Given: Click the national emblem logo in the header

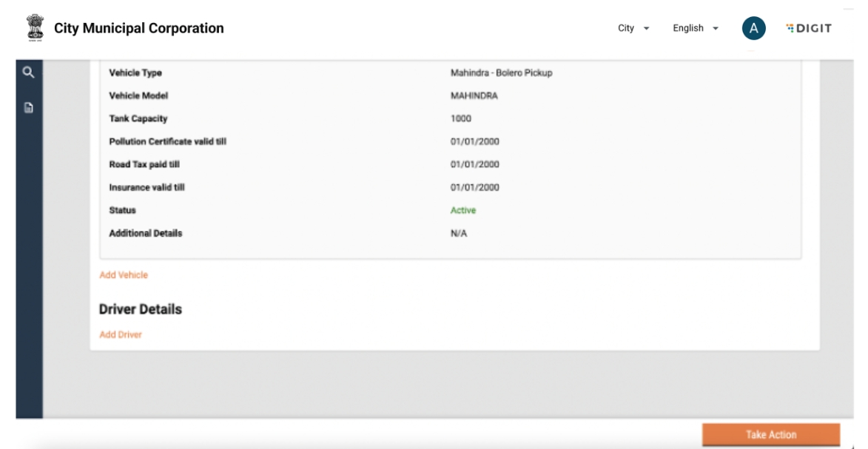Looking at the screenshot, I should (34, 28).
